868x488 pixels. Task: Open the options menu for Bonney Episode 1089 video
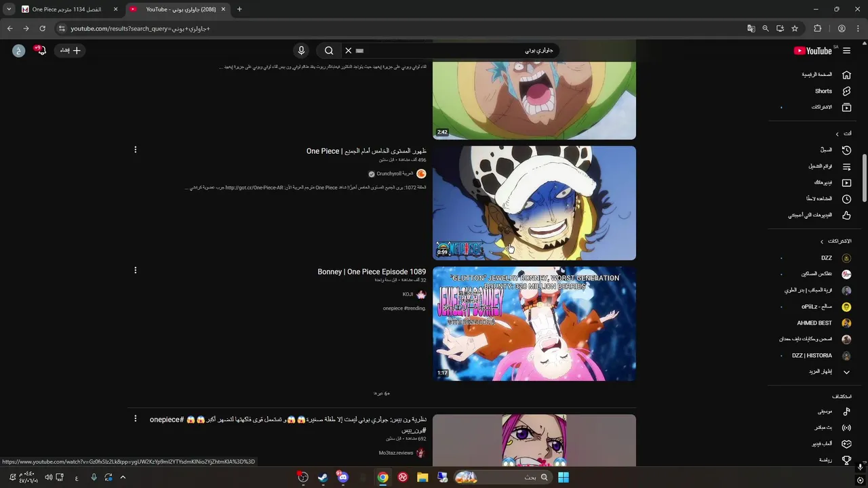[x=135, y=270]
